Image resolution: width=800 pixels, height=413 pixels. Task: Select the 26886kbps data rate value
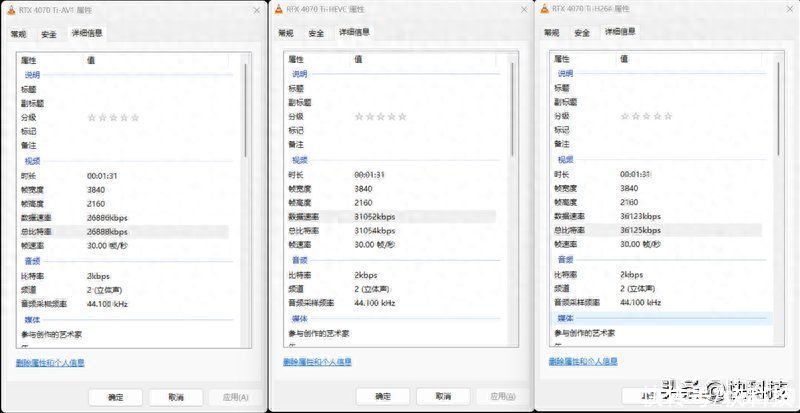107,218
